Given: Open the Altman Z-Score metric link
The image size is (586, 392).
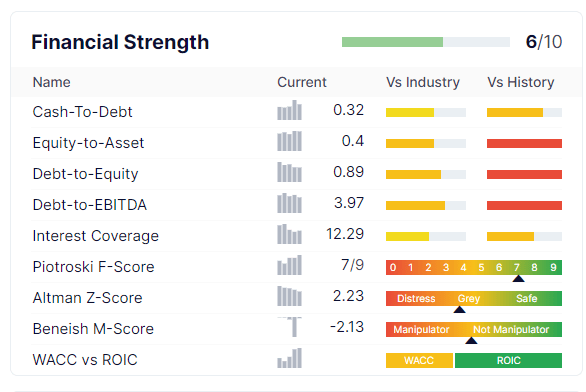Looking at the screenshot, I should tap(87, 298).
